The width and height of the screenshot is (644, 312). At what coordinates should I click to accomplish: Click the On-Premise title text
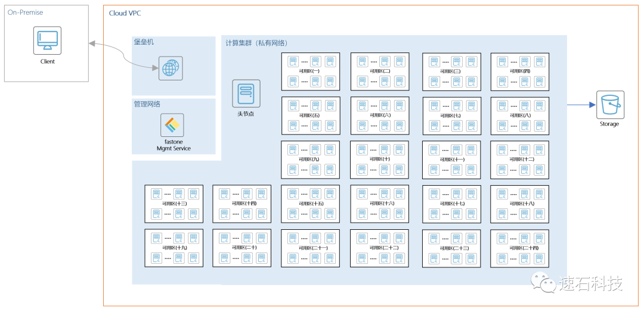[25, 13]
